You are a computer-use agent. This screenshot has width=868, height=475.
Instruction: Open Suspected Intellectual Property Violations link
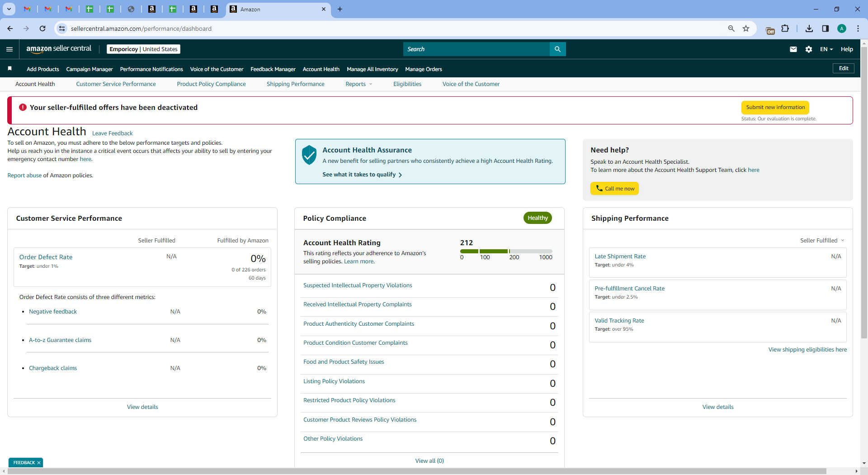tap(358, 285)
